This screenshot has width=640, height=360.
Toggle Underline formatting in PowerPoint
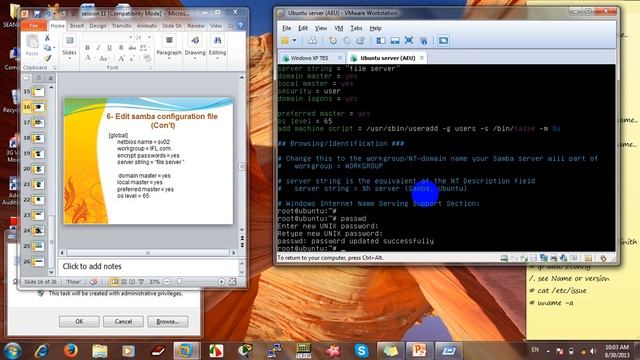coord(109,48)
